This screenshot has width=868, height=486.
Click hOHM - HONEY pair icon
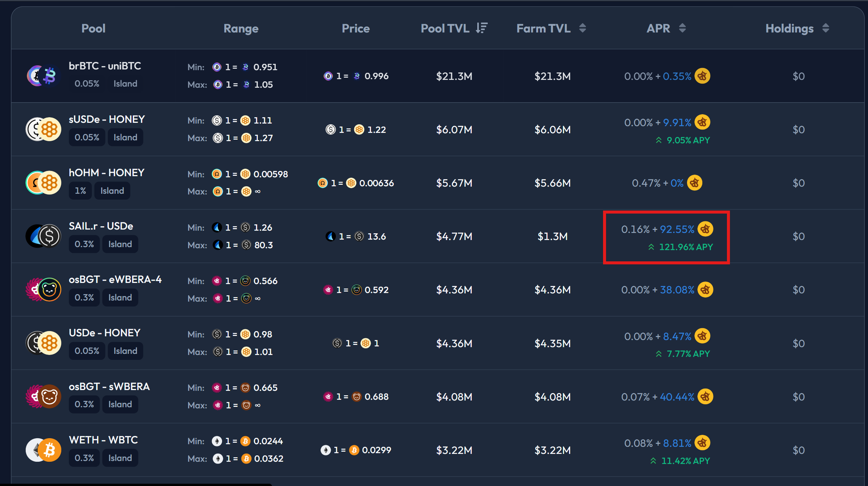(x=43, y=183)
